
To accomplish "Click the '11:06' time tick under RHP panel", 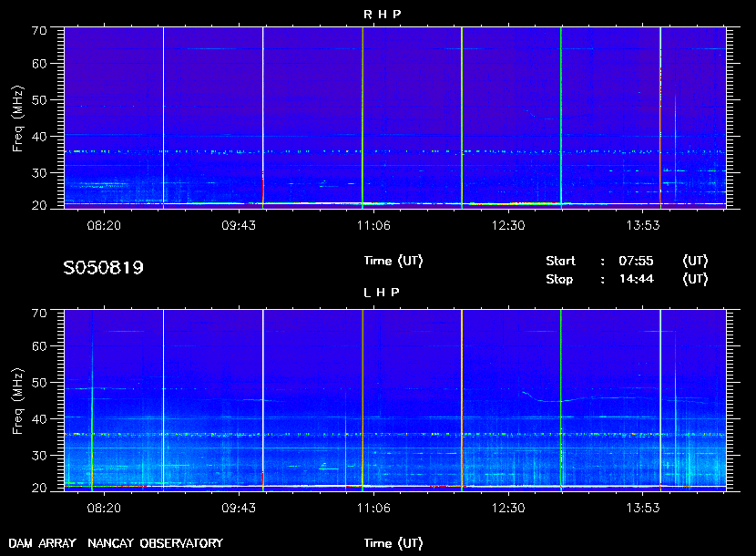I will [373, 225].
